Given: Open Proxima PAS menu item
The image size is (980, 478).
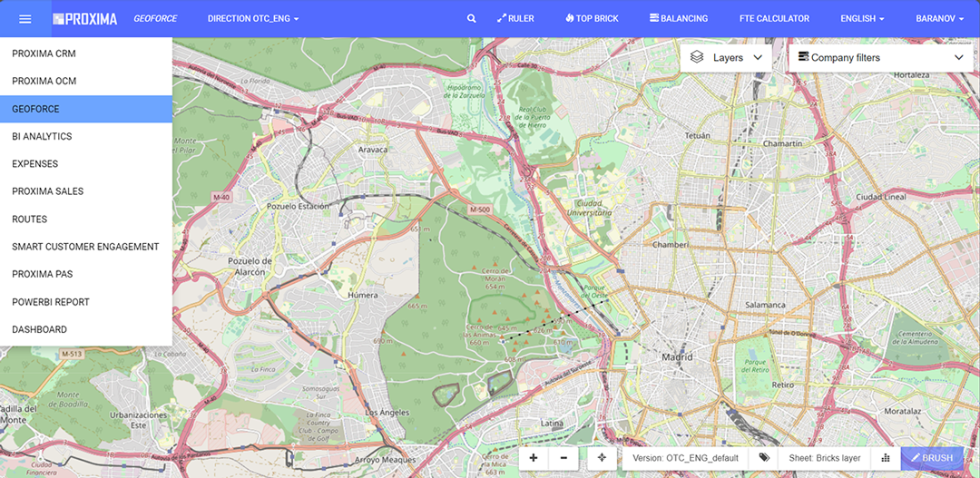Looking at the screenshot, I should (x=86, y=274).
